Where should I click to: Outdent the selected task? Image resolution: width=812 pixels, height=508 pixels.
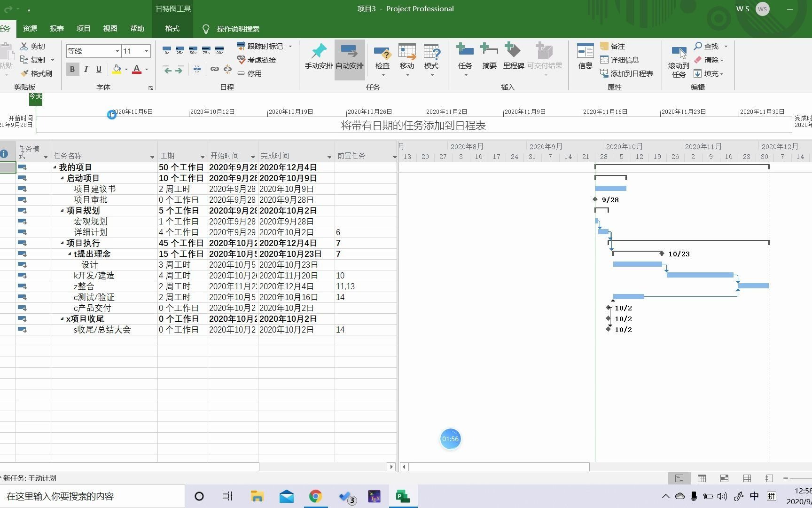[167, 69]
